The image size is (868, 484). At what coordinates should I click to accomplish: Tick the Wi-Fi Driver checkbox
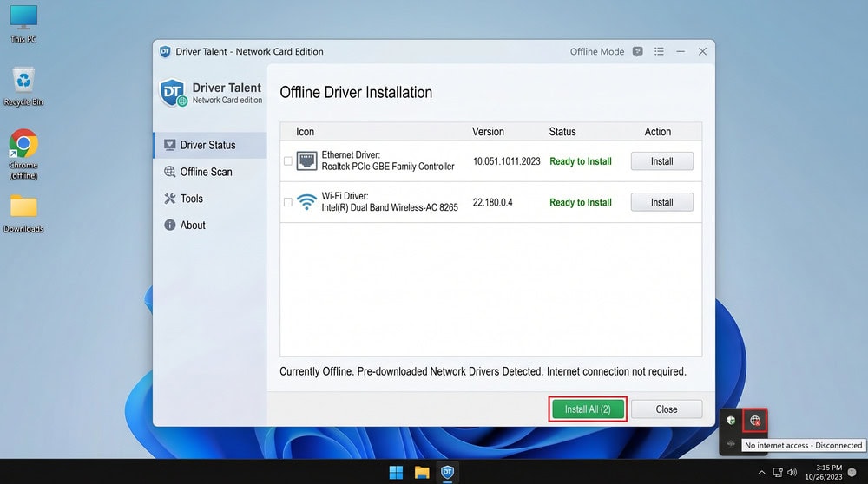[x=288, y=202]
